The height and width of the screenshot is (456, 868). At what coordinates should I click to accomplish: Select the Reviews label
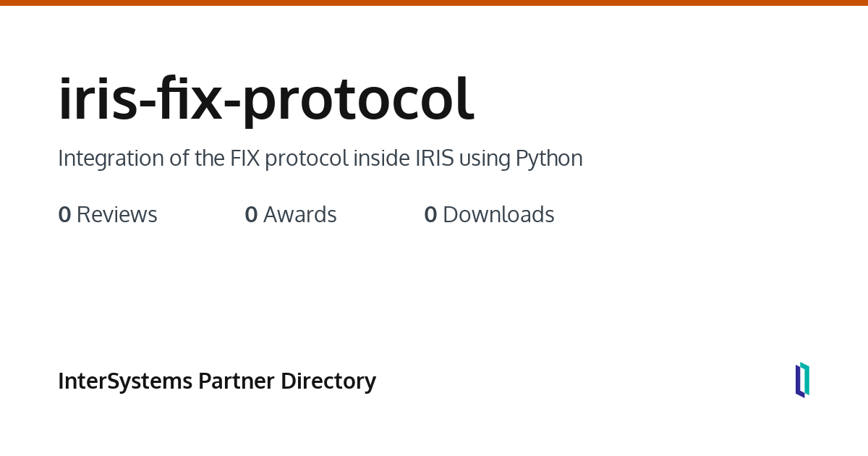[x=116, y=215]
